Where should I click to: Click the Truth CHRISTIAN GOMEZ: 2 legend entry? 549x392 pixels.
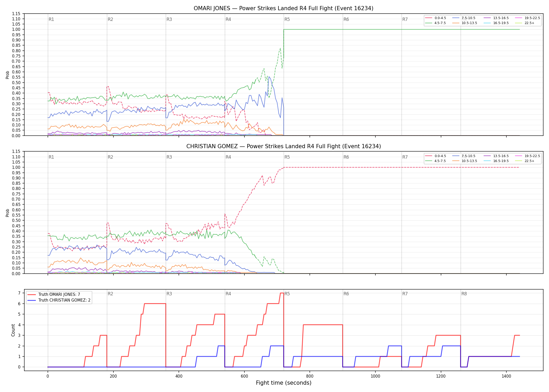pos(59,300)
